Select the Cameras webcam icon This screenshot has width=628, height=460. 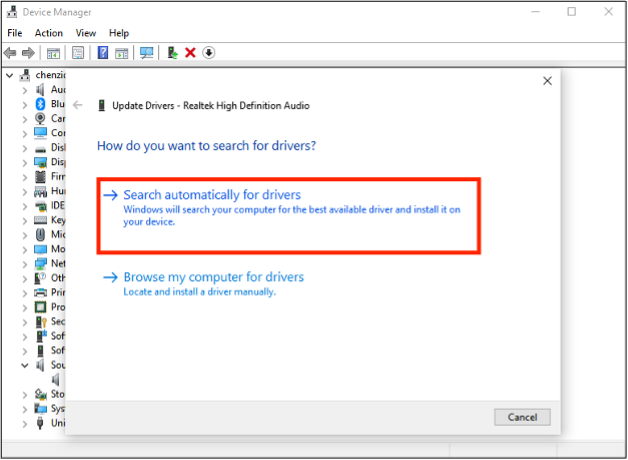(40, 119)
